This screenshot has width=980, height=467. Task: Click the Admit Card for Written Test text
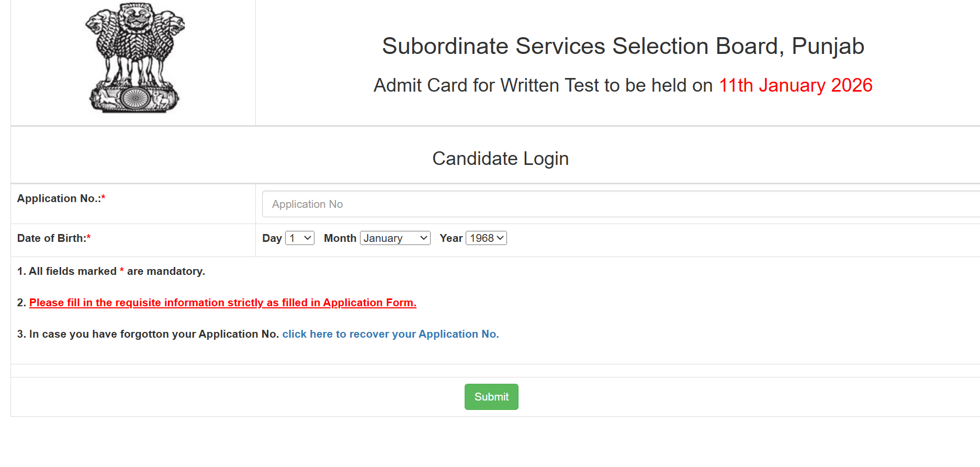point(543,85)
